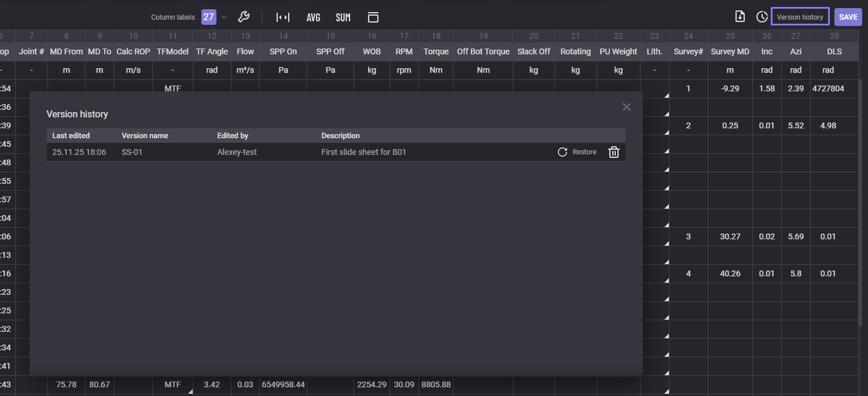Screen dimensions: 868x396
Task: Delete version SS-01 with trash icon
Action: pos(614,152)
